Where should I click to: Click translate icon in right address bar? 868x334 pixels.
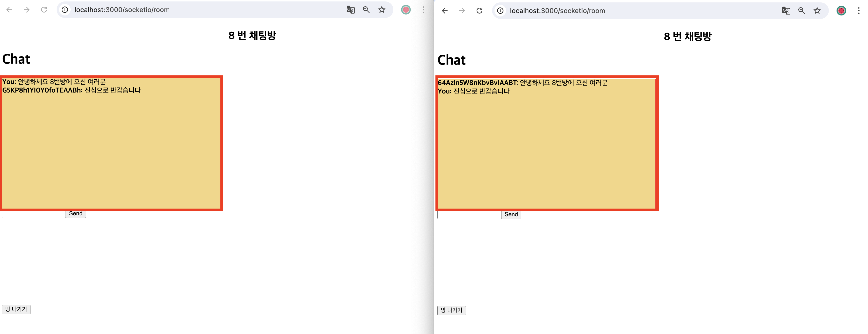pyautogui.click(x=786, y=11)
